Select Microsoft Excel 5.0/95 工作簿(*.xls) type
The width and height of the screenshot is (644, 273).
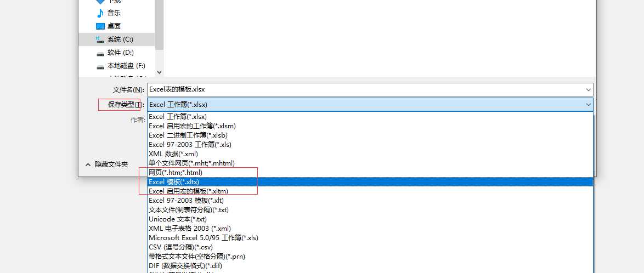[x=370, y=238]
